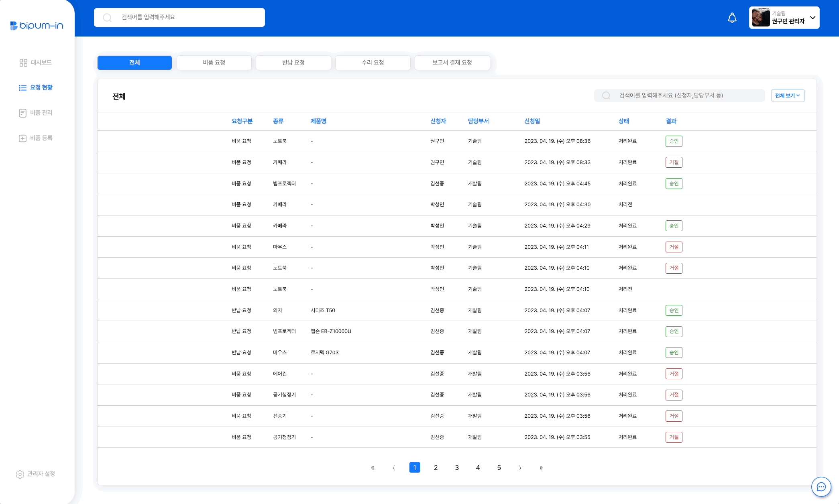
Task: Go to the first page («)
Action: 373,468
